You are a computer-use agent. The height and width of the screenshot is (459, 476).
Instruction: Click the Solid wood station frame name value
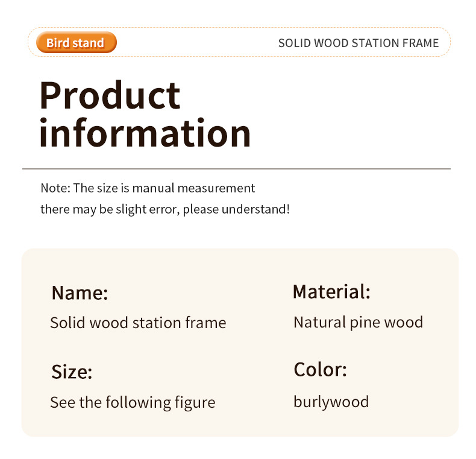coord(138,323)
